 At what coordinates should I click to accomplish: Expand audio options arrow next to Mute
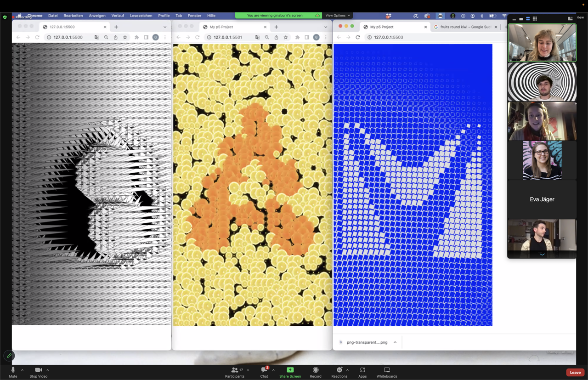tap(22, 370)
